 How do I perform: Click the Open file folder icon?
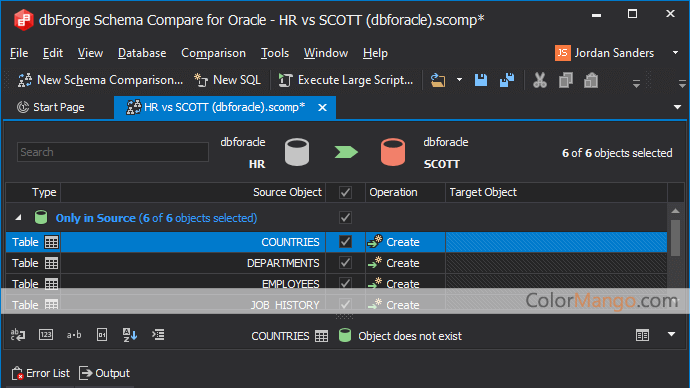(x=438, y=81)
